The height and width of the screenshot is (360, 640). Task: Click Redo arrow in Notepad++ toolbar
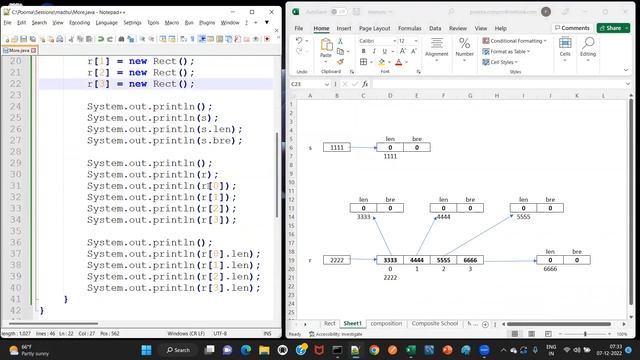click(x=110, y=39)
